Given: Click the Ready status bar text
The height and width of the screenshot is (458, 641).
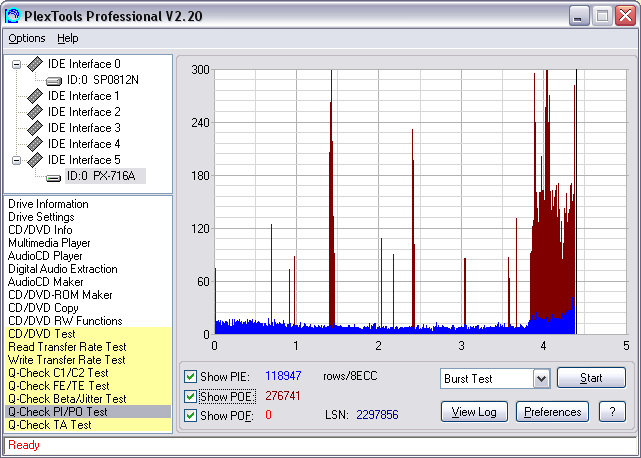Looking at the screenshot, I should pos(24,445).
